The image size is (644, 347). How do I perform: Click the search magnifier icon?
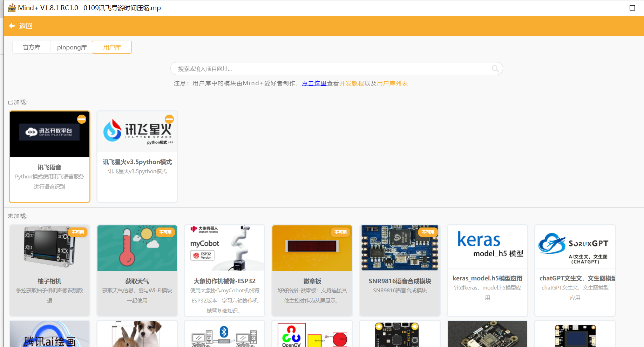pyautogui.click(x=495, y=69)
